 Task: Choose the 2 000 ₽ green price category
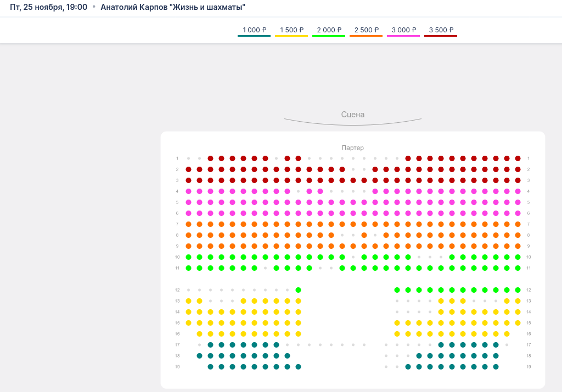tap(329, 30)
